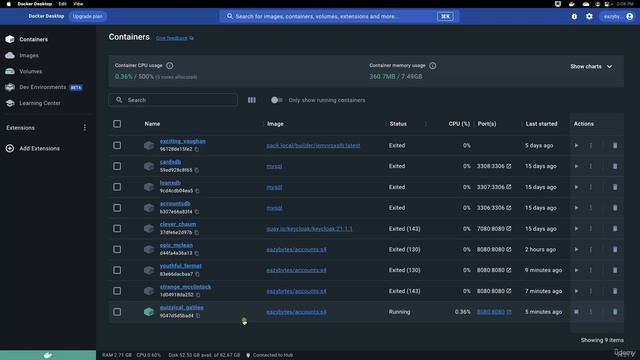Click the containers Search field
Screen dimensions: 640x360
click(173, 100)
